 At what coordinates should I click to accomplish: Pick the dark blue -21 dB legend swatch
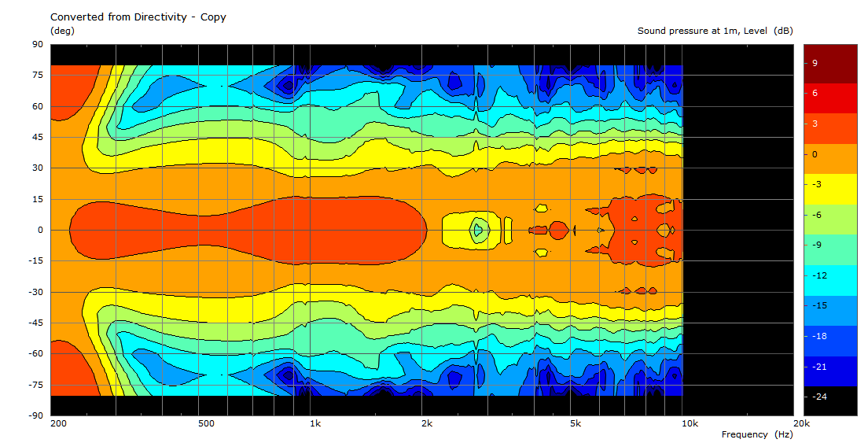(830, 371)
